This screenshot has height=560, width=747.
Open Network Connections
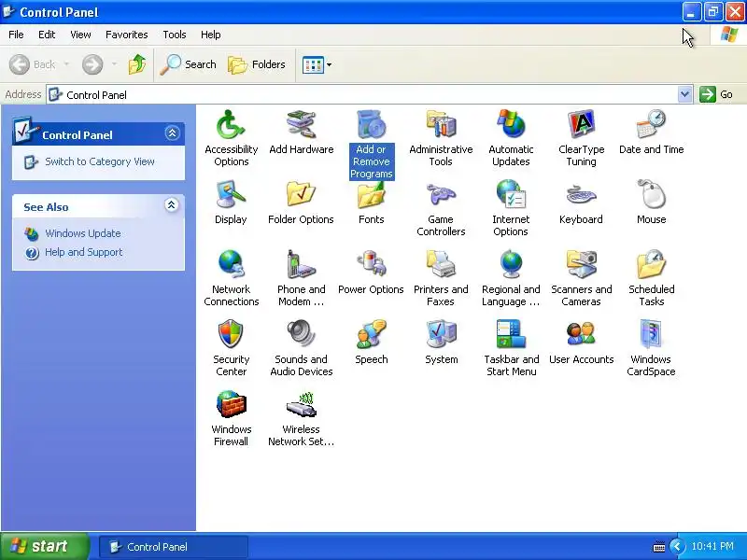pos(231,278)
